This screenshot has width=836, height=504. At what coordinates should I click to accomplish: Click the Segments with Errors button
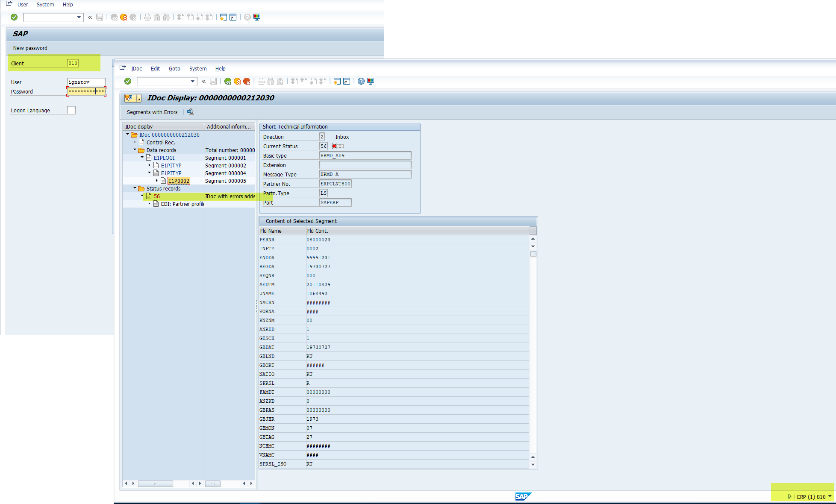(152, 112)
